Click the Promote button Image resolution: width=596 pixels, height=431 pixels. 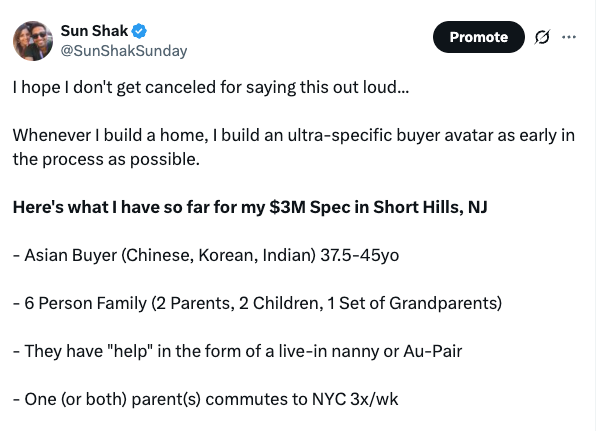pos(479,37)
